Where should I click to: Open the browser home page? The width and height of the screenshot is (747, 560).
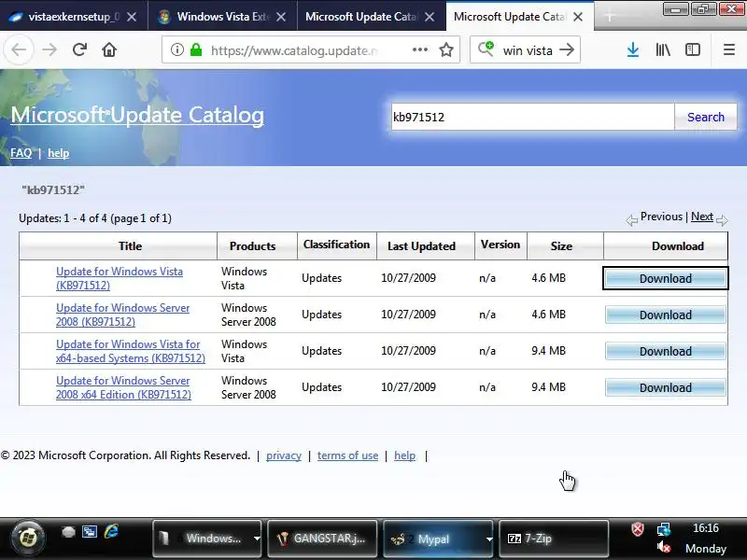(x=109, y=49)
